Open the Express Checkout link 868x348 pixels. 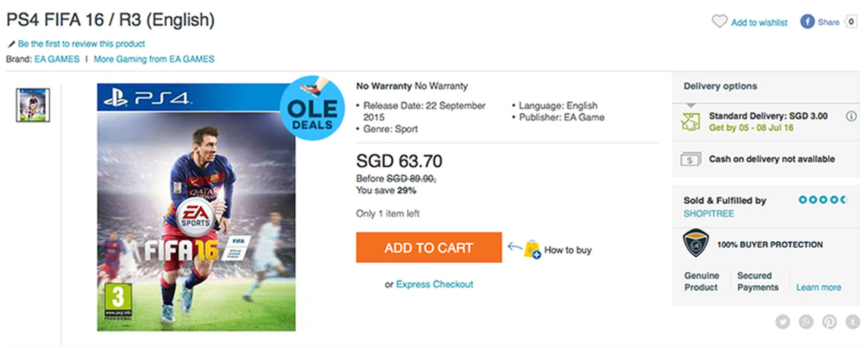(434, 284)
